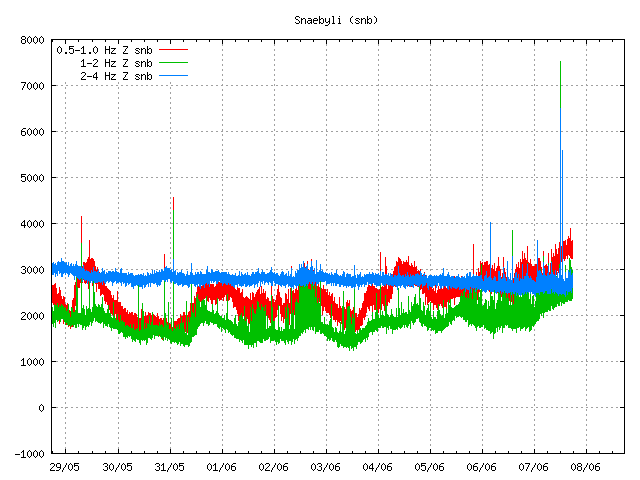This screenshot has width=640, height=480.
Task: Click the spike peak above 31/05 near 4600
Action: coord(173,198)
